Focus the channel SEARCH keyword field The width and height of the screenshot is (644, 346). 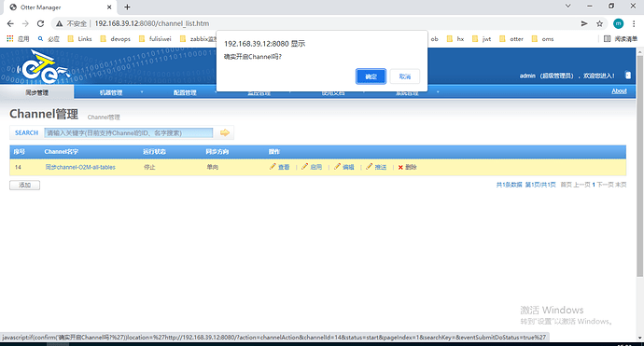[x=129, y=132]
